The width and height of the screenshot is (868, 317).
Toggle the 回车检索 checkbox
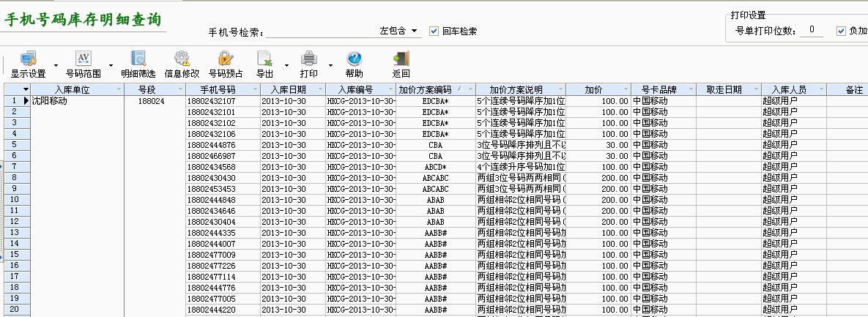434,31
